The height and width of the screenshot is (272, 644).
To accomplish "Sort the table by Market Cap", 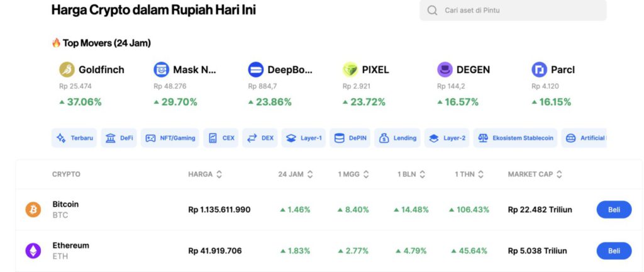I will [535, 174].
